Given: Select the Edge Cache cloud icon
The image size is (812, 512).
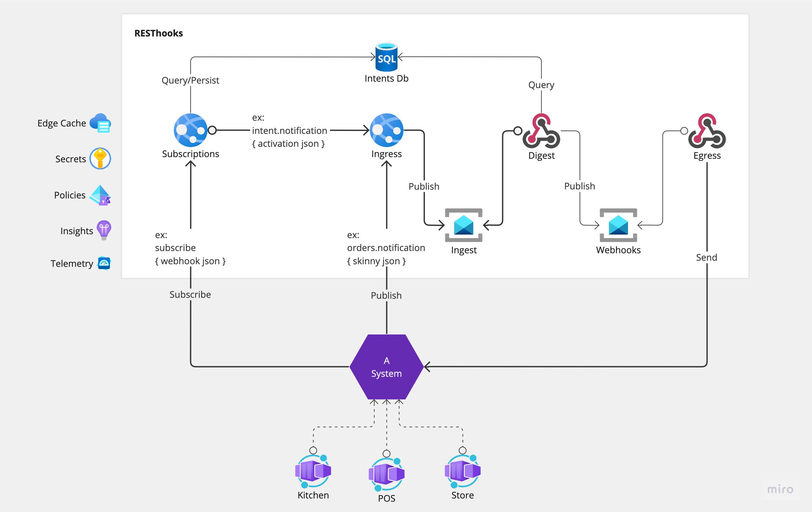Looking at the screenshot, I should (x=101, y=123).
